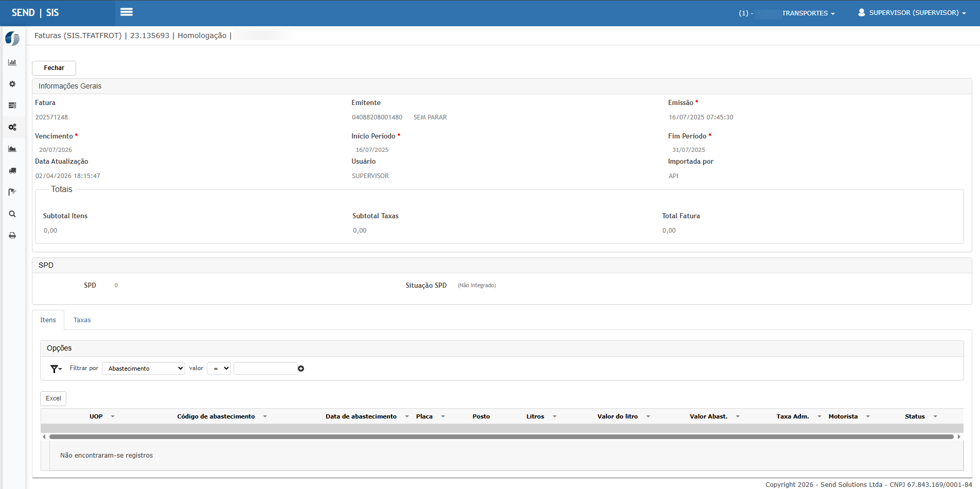The image size is (980, 489).
Task: Expand the TRANSPORTES company dropdown
Action: coord(808,13)
